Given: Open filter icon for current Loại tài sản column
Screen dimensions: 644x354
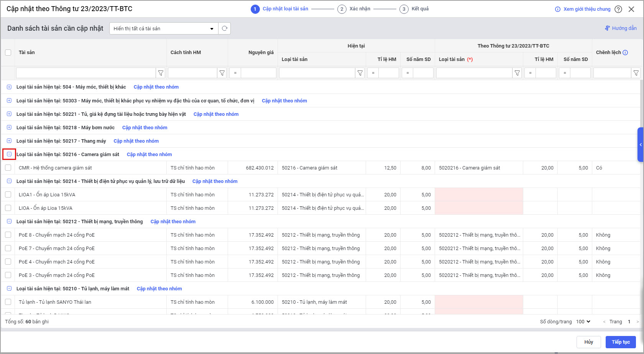Looking at the screenshot, I should 360,73.
